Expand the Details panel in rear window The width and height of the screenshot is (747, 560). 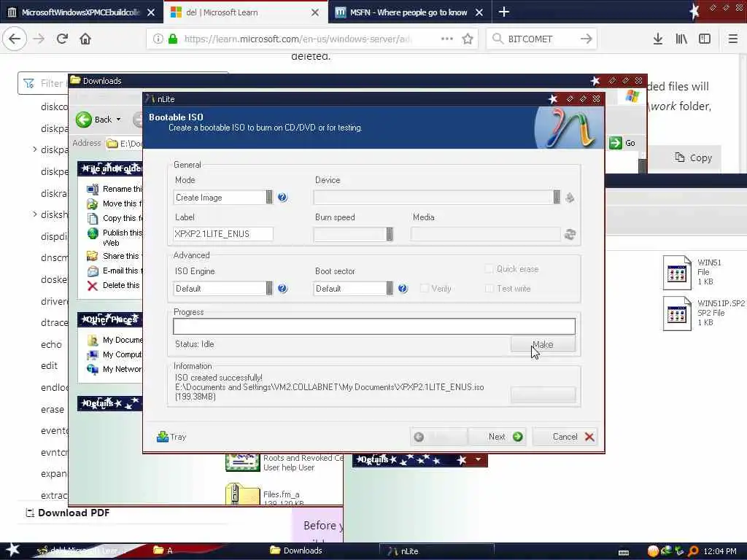[x=478, y=459]
